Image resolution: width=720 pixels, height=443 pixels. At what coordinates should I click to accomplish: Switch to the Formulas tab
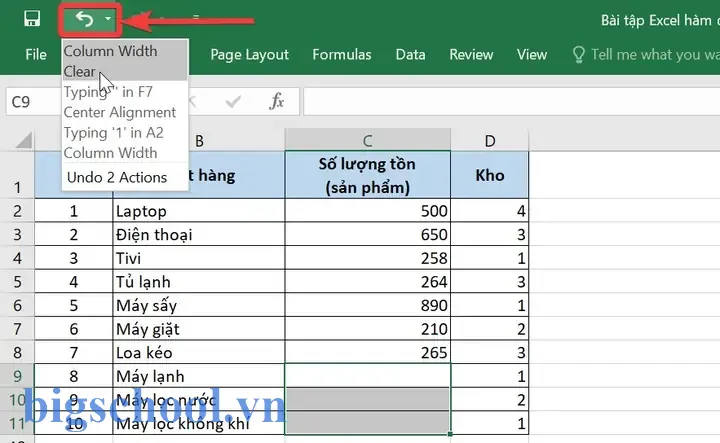point(342,55)
